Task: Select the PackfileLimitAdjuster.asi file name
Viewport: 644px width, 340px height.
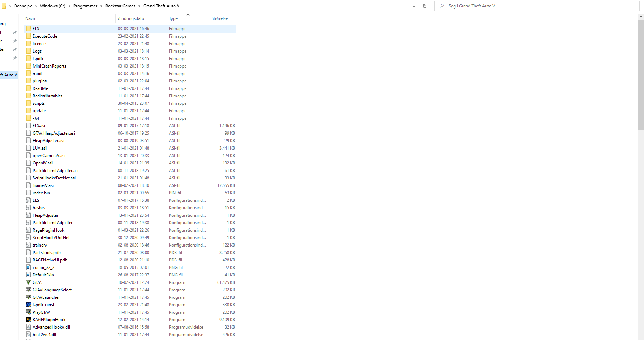Action: 56,171
